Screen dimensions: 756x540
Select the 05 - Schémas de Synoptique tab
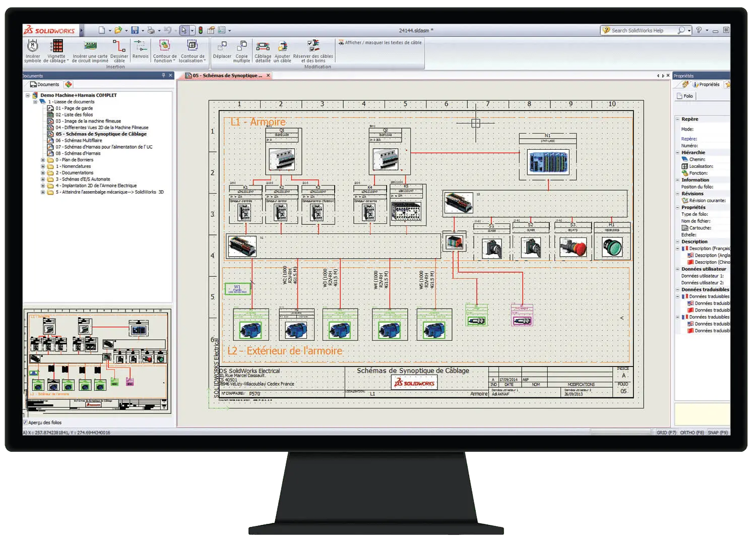pyautogui.click(x=223, y=76)
